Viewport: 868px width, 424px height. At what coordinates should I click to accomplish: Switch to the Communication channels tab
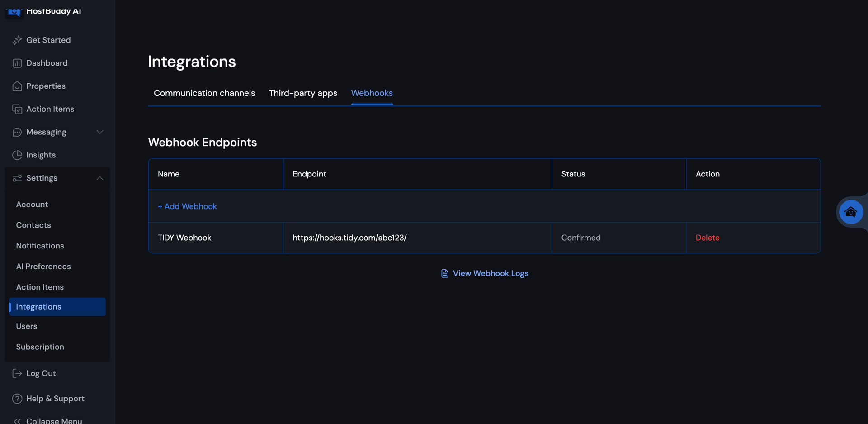[x=204, y=93]
